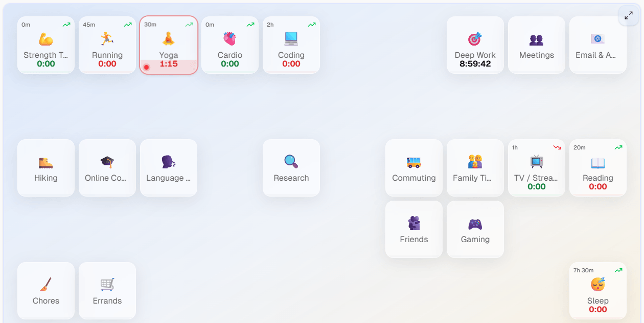Select the Chores activity tile
Image resolution: width=644 pixels, height=323 pixels.
point(46,291)
